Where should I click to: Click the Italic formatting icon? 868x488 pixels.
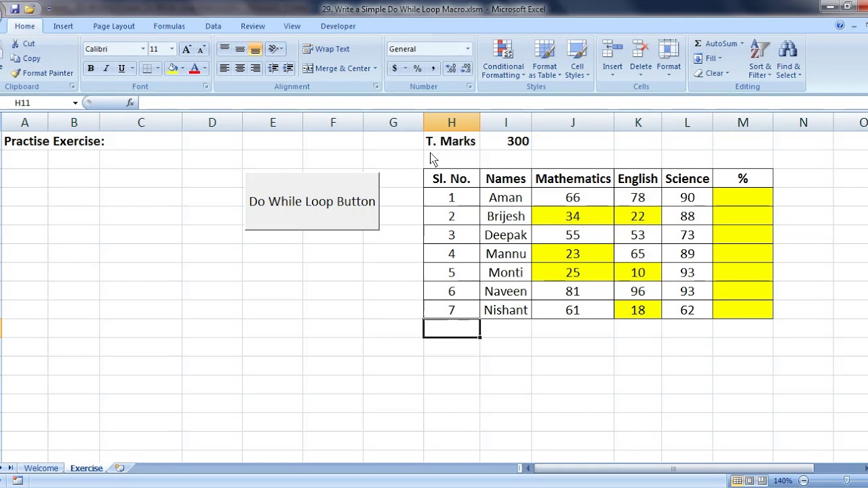coord(106,68)
